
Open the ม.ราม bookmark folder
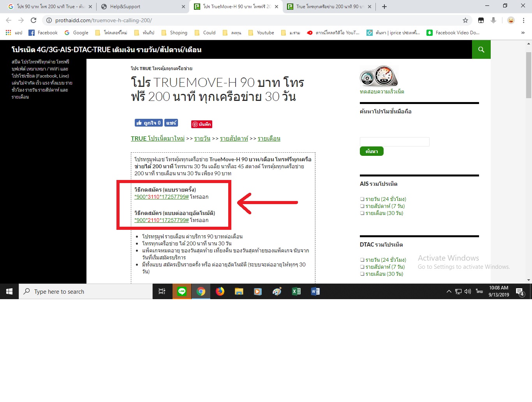(291, 33)
